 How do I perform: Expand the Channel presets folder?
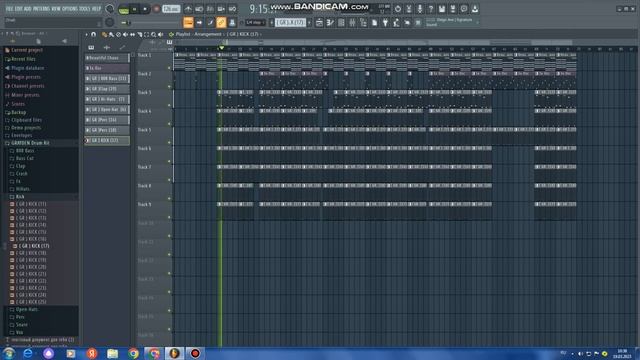[28, 86]
